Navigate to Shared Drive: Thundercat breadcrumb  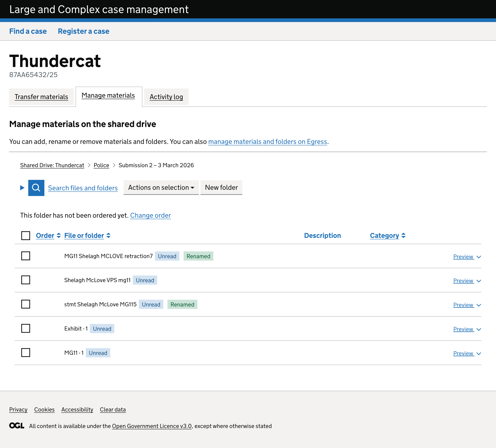52,165
